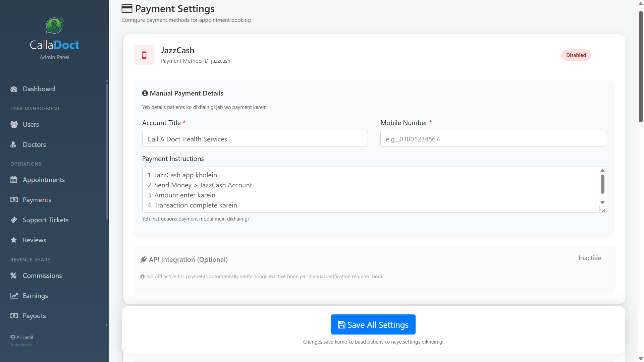Click the Inactive API status label

[x=590, y=258]
